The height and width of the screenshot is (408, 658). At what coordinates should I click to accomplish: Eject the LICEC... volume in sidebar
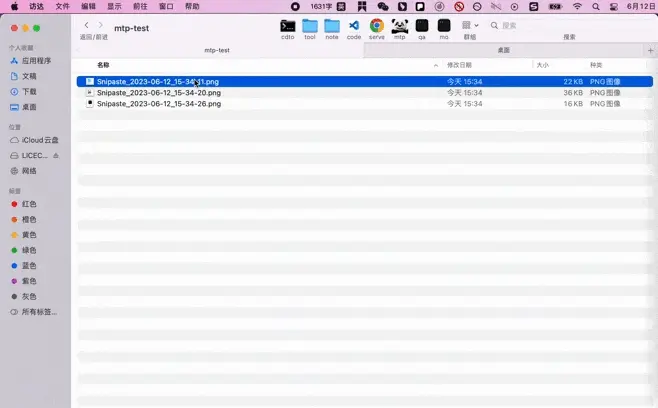click(x=56, y=156)
